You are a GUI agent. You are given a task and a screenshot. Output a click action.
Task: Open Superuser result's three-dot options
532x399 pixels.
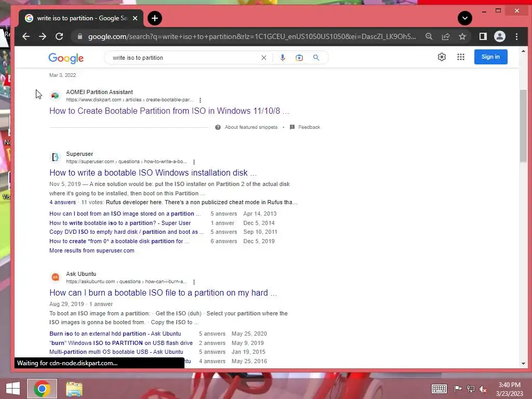(194, 162)
